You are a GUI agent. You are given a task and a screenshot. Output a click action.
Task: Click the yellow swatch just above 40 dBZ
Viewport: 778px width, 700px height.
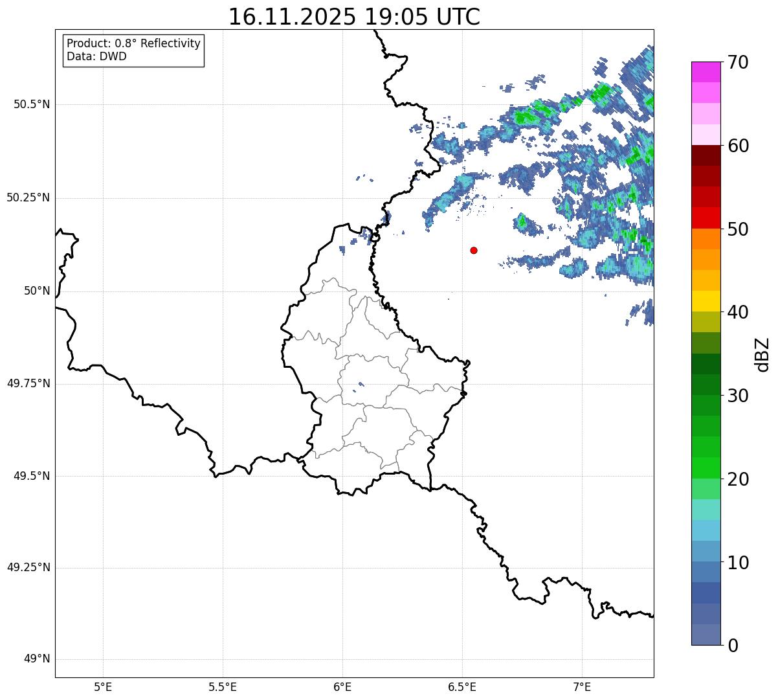706,301
